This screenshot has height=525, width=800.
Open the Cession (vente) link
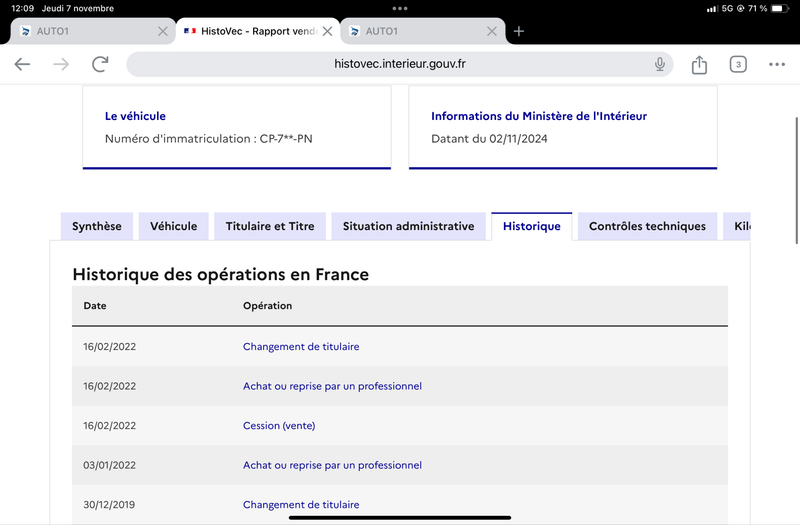pos(279,426)
